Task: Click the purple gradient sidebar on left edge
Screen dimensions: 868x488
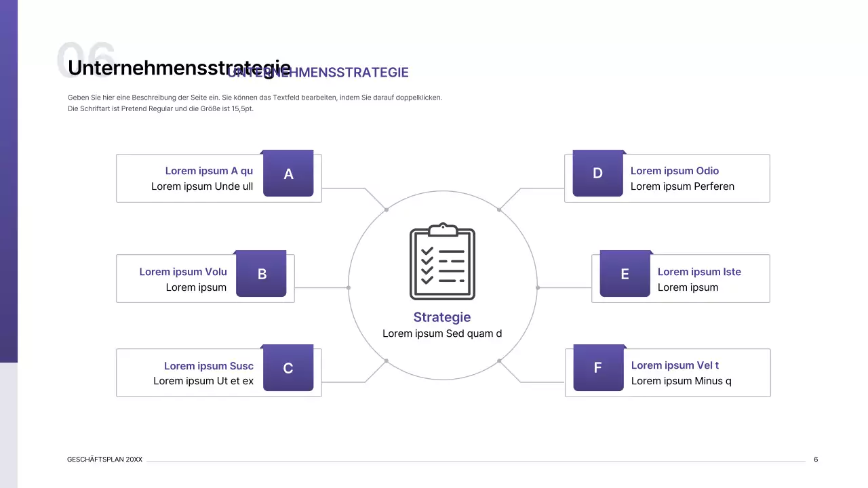Action: (x=8, y=183)
